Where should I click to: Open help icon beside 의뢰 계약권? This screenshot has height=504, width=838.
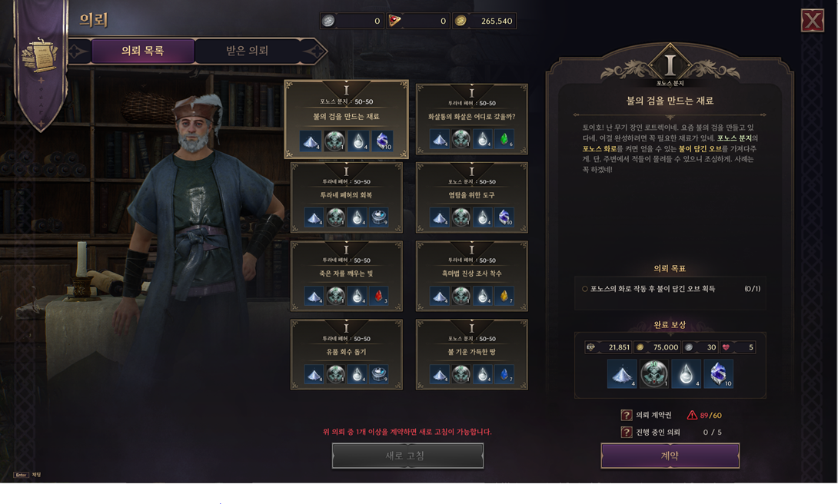[x=627, y=415]
